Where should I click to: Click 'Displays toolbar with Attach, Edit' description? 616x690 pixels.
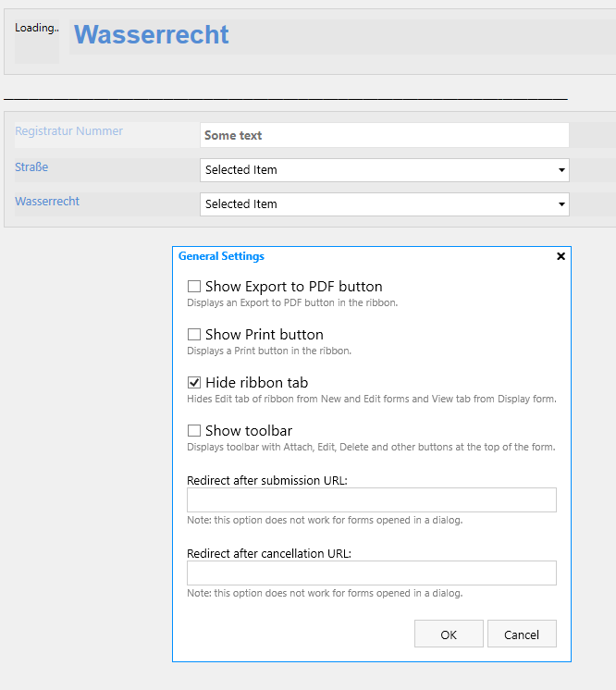point(372,447)
